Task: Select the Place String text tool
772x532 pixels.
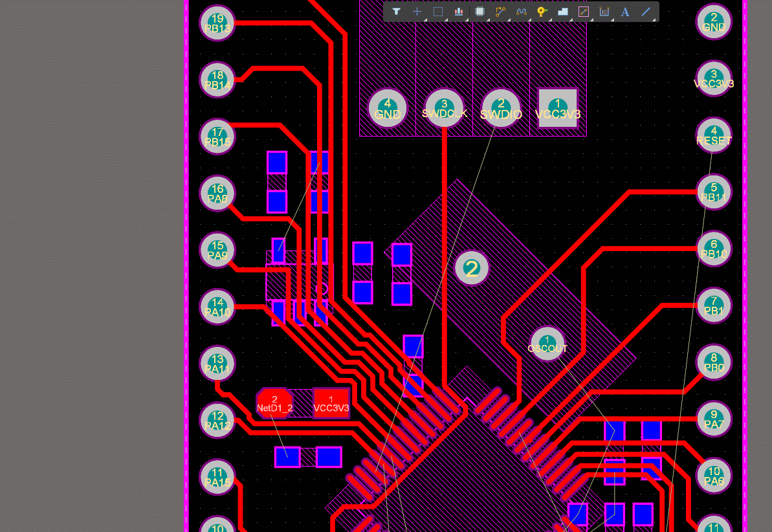Action: click(x=625, y=12)
